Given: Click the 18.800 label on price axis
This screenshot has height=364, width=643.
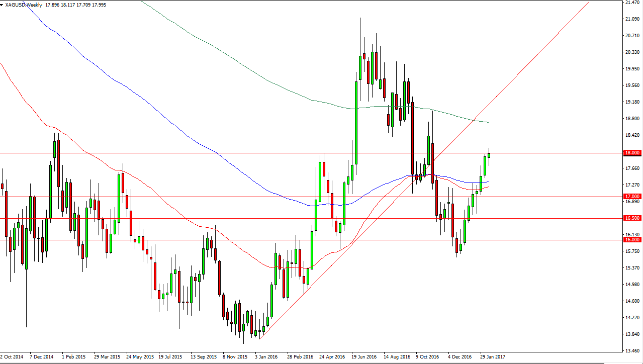Looking at the screenshot, I should point(631,119).
